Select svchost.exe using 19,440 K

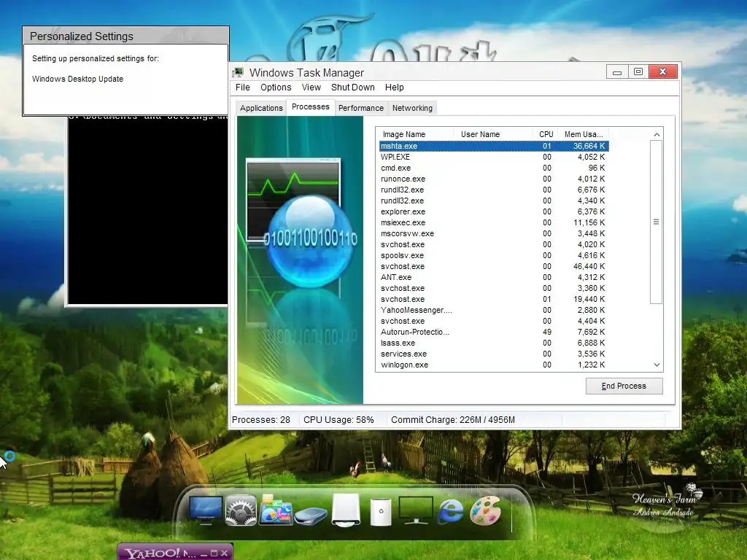494,300
